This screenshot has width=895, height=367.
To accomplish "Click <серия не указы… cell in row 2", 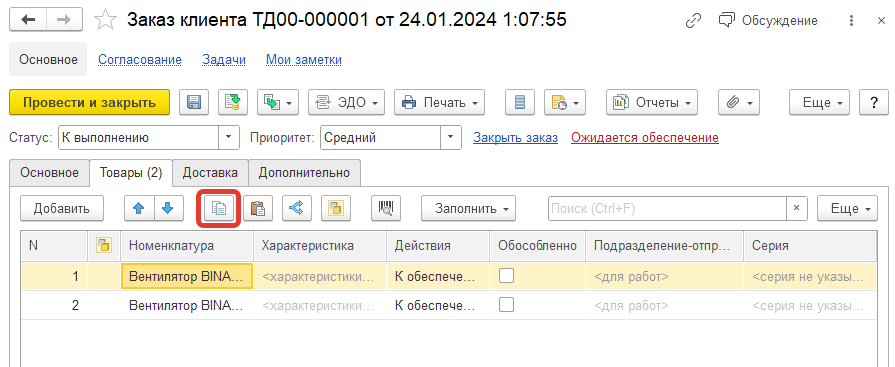I will (x=811, y=305).
